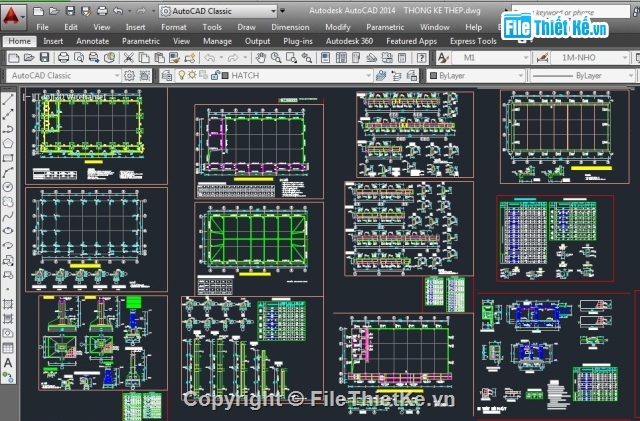Image resolution: width=640 pixels, height=421 pixels.
Task: Toggle the HATCH layer on/off lightbulb
Action: pos(182,75)
